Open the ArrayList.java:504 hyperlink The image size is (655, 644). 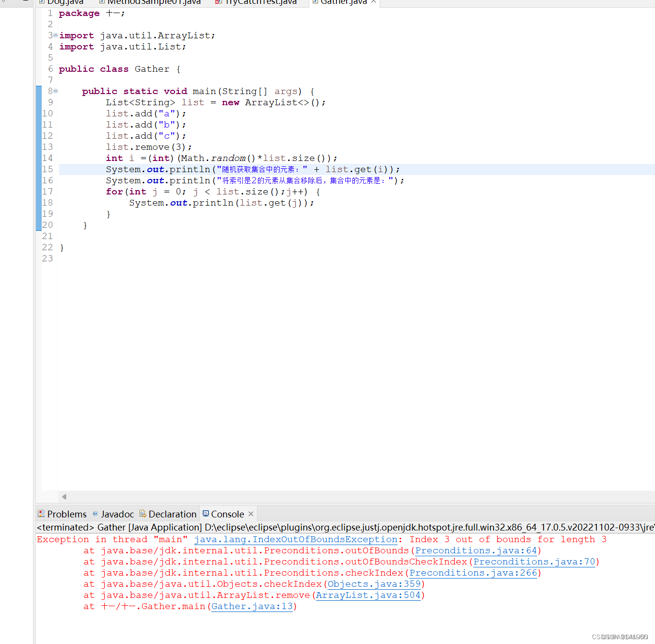click(368, 595)
